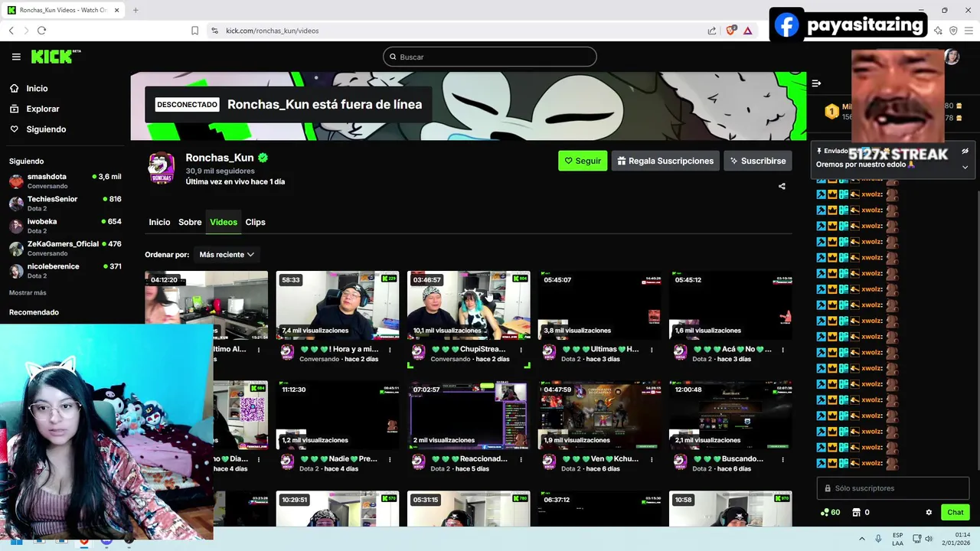Open ZeKaGamers_Oficial followed channel
The height and width of the screenshot is (551, 980).
(x=65, y=248)
